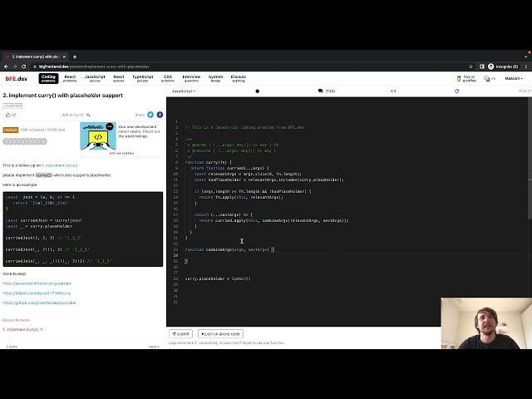Click the address bar URL
The image size is (532, 399).
94,66
